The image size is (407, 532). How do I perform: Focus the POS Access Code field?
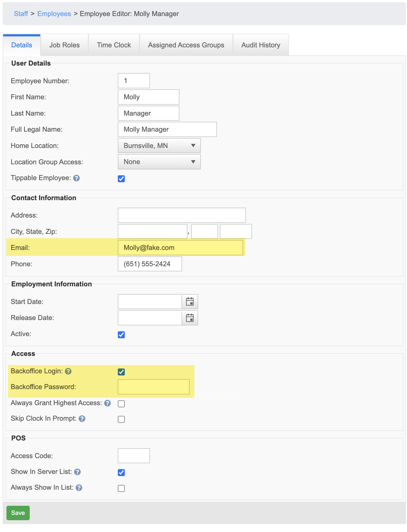[x=134, y=456]
